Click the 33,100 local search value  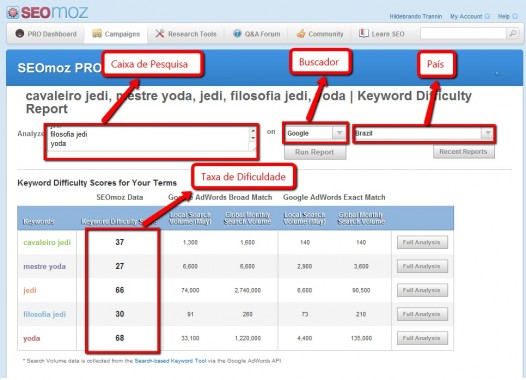click(190, 338)
